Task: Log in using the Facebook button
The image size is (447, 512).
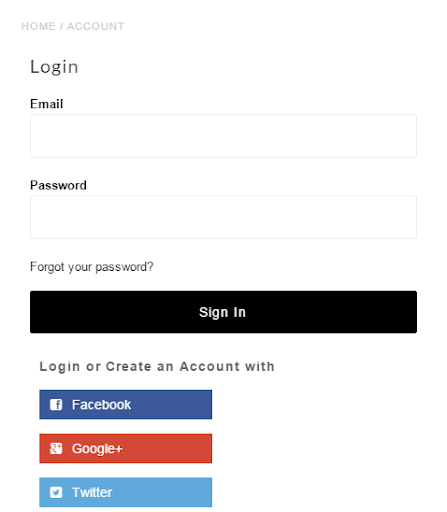Action: (126, 405)
